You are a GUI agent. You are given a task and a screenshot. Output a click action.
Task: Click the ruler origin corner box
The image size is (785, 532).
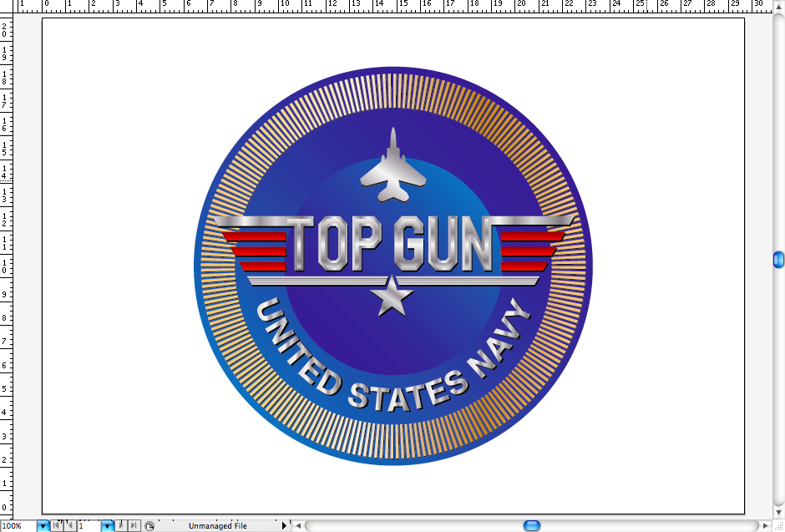click(x=7, y=6)
